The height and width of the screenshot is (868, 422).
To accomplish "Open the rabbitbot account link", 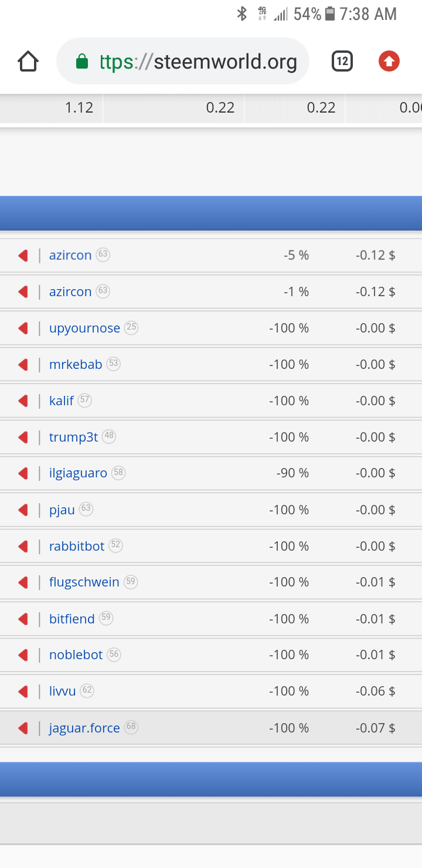I will pos(77,546).
